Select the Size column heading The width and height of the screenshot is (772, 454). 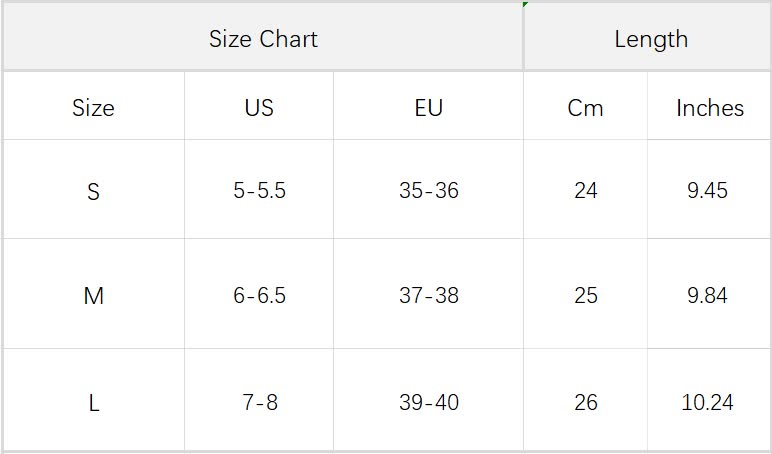[93, 108]
